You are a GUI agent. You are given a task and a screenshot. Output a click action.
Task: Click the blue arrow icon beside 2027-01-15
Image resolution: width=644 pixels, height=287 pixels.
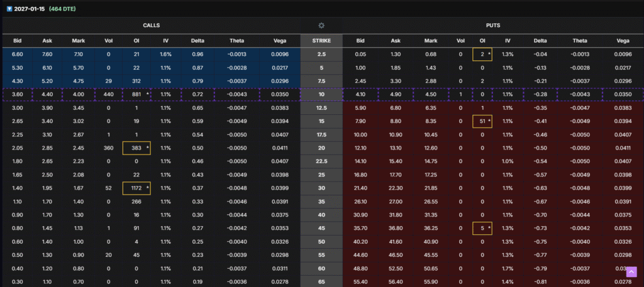coord(8,9)
